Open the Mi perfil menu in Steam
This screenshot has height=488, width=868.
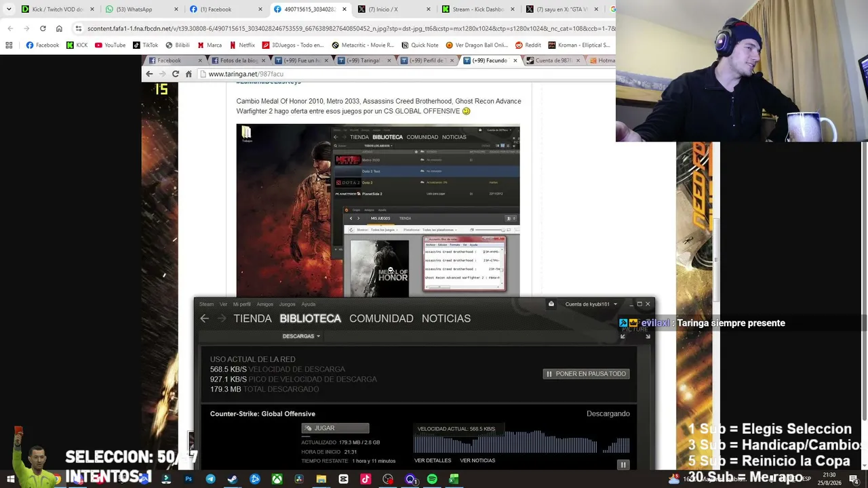[242, 304]
